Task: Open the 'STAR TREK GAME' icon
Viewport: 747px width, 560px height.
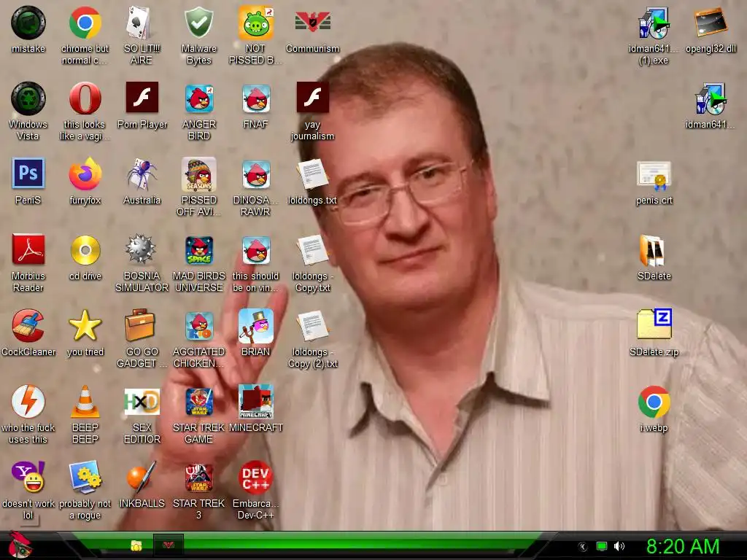Action: coord(199,402)
